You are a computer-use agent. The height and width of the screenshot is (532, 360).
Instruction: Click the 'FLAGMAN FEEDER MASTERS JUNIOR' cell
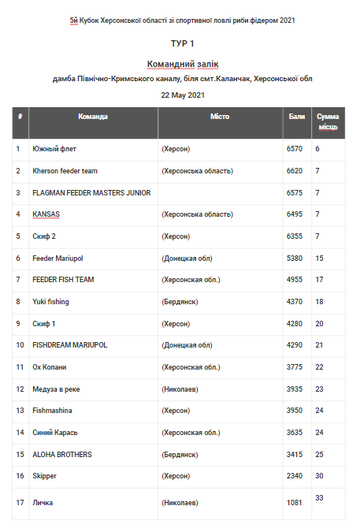(x=92, y=193)
